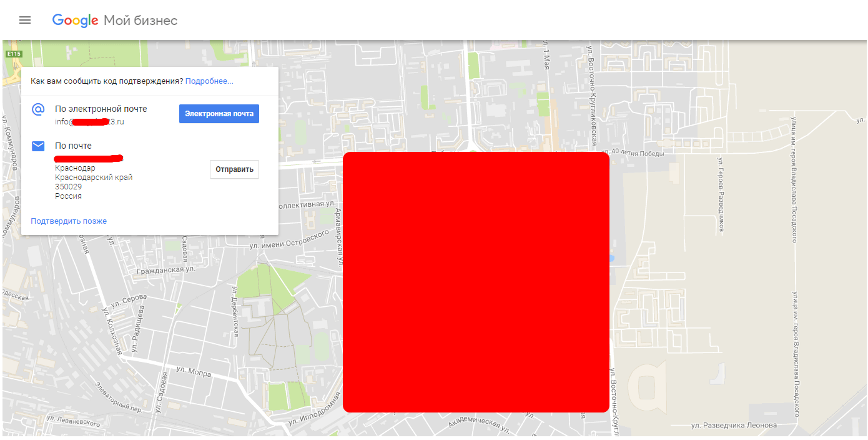Image resolution: width=868 pixels, height=440 pixels.
Task: Click the ул. Разведчика Леонова label
Action: tap(734, 426)
